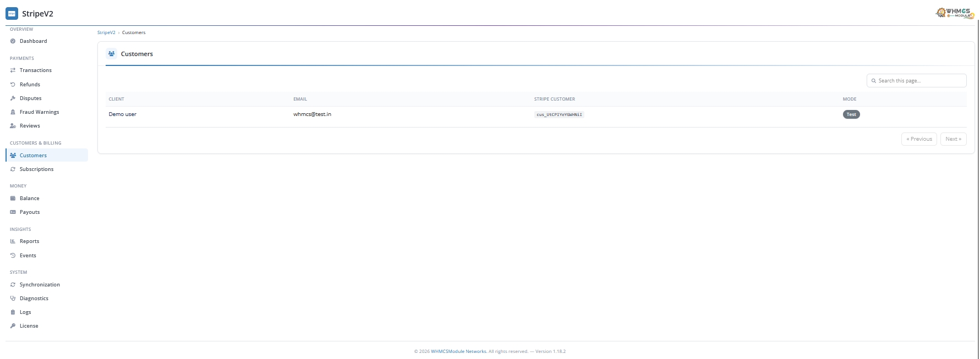The width and height of the screenshot is (980, 359).
Task: Open the WHMCSModule Networks footer link
Action: [459, 351]
